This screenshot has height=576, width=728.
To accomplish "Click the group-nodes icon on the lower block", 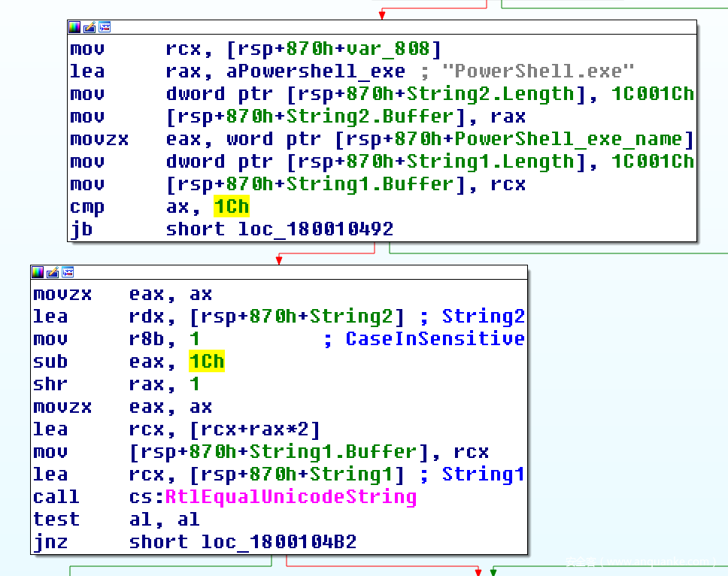I will click(x=68, y=272).
